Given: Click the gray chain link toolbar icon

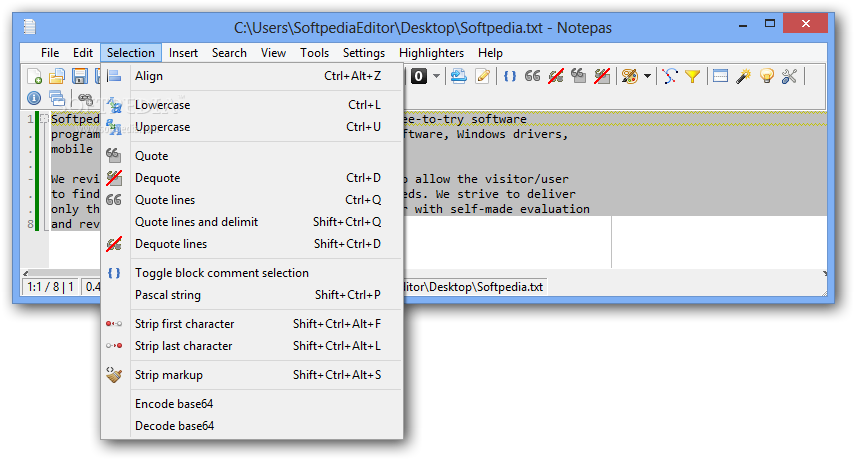Looking at the screenshot, I should 86,98.
